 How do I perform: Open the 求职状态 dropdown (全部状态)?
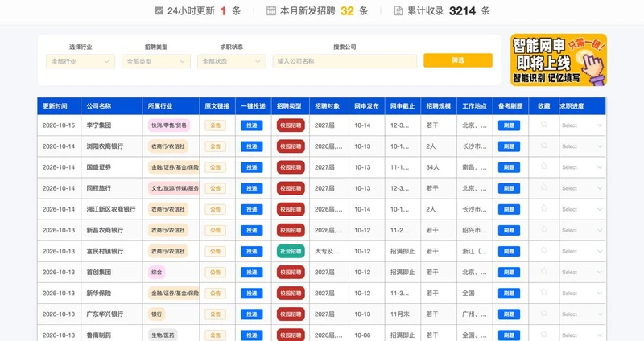(x=232, y=61)
